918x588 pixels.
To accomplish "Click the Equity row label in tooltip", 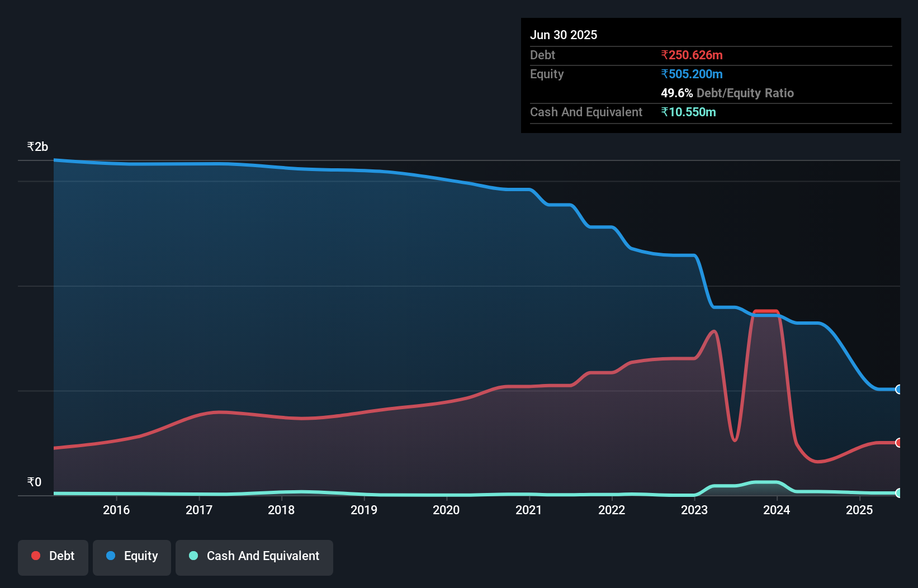I will pos(547,74).
